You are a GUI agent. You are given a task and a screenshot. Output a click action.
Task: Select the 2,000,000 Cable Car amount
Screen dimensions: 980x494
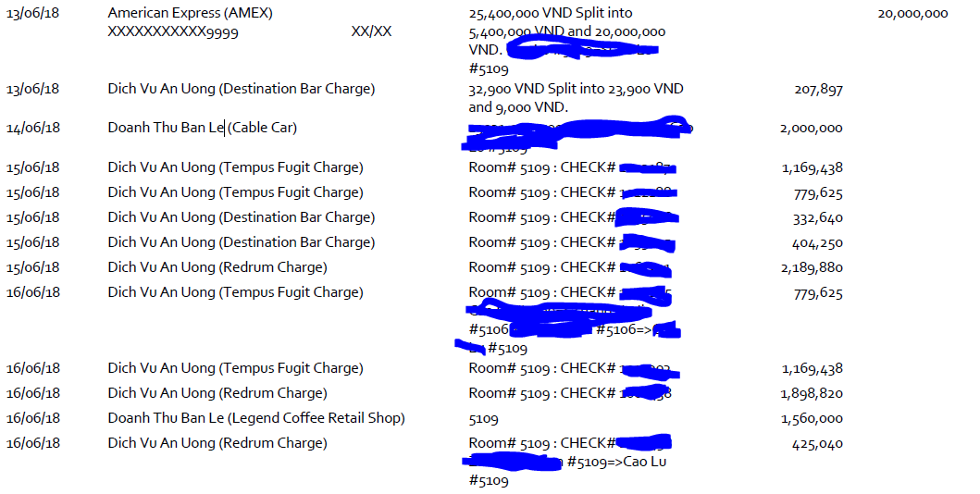812,129
